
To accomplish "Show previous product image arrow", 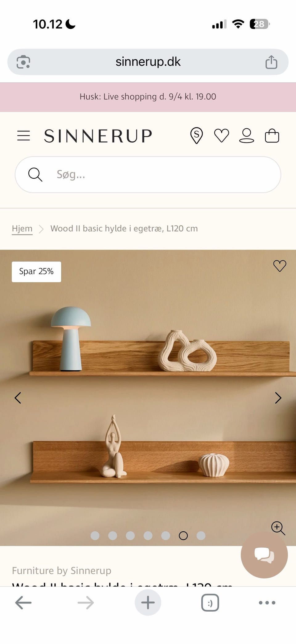I will coord(18,398).
